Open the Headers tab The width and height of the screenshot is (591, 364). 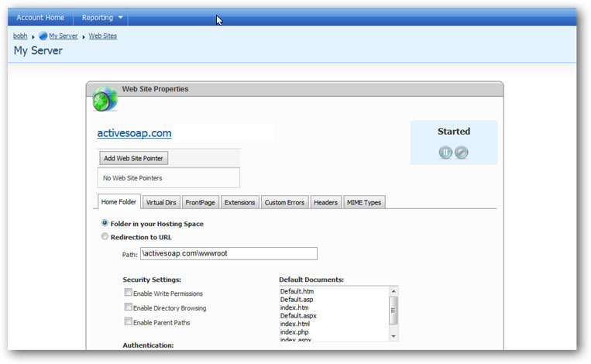(325, 202)
